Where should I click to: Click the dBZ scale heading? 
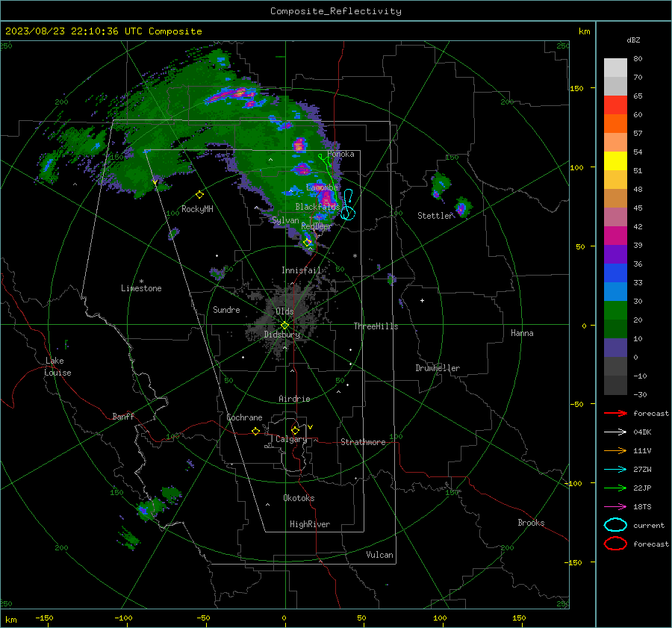(x=633, y=40)
